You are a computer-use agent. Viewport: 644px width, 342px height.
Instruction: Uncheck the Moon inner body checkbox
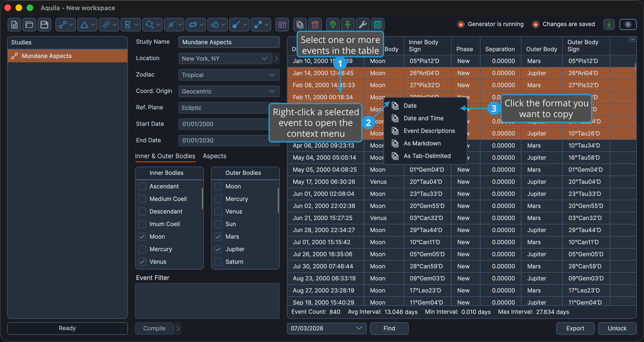point(142,237)
